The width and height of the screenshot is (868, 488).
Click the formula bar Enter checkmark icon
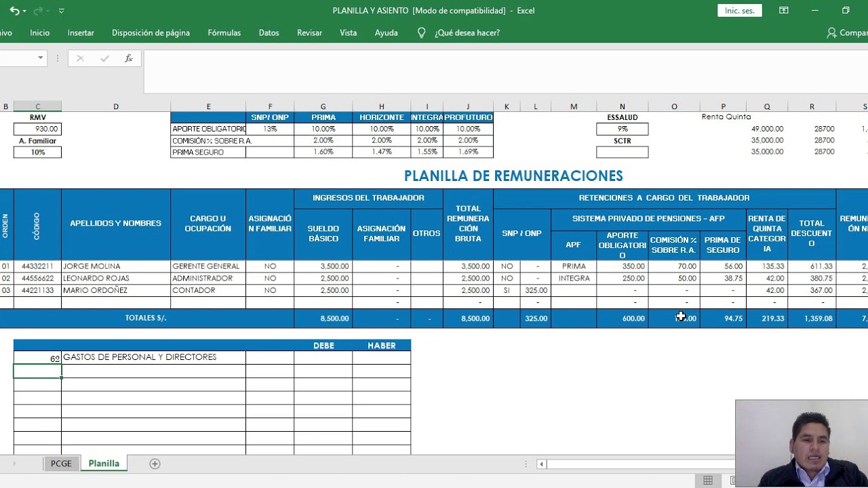tap(104, 58)
